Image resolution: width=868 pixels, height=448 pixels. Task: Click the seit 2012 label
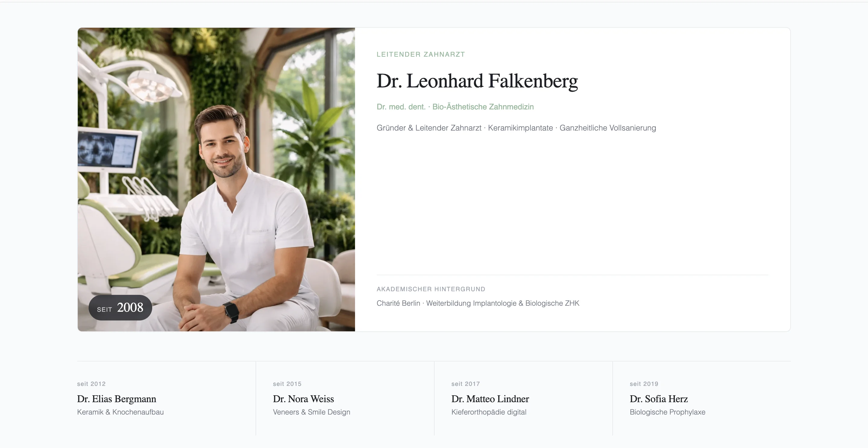tap(91, 383)
